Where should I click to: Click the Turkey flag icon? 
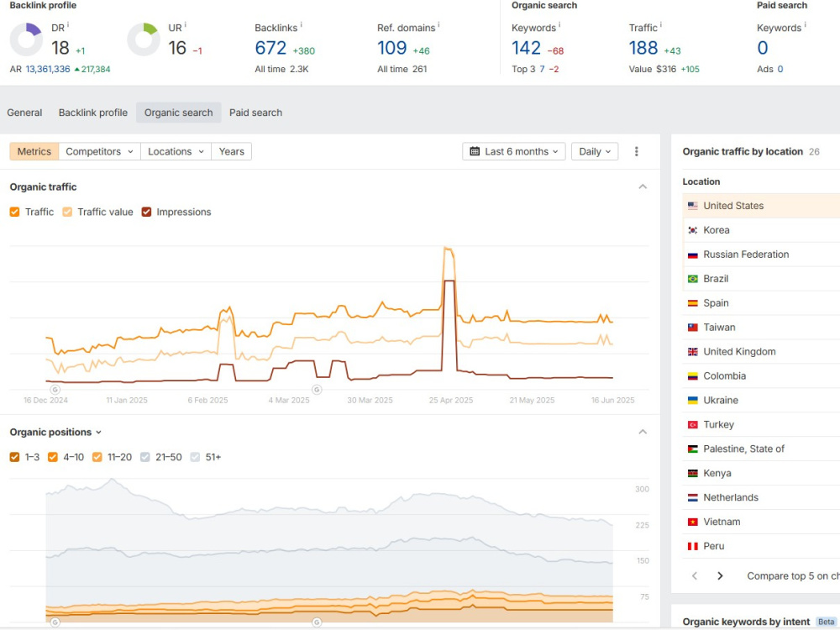point(693,425)
